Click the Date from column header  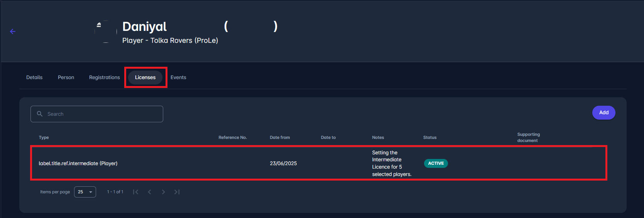tap(280, 138)
